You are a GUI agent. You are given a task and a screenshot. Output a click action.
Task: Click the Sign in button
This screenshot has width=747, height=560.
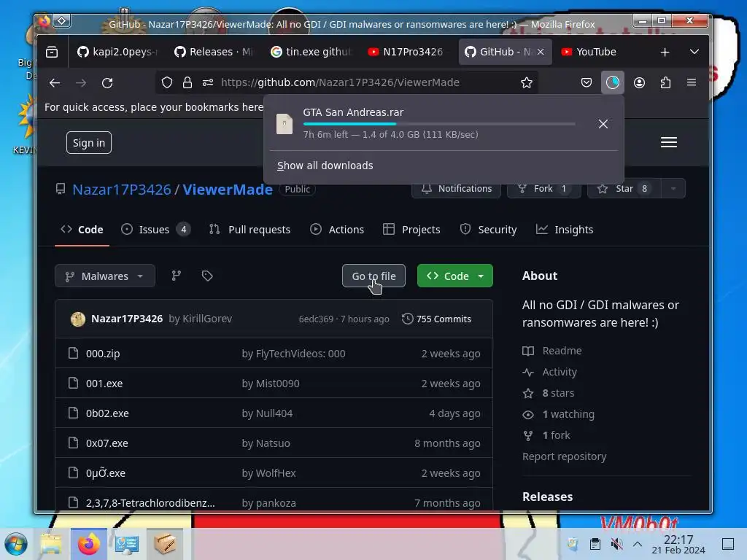[88, 143]
